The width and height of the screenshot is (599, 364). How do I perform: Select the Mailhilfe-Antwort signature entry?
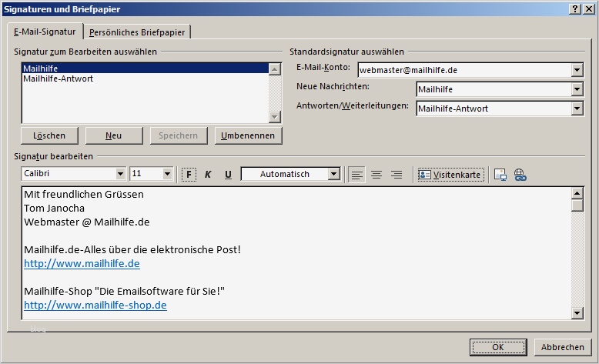[x=146, y=78]
